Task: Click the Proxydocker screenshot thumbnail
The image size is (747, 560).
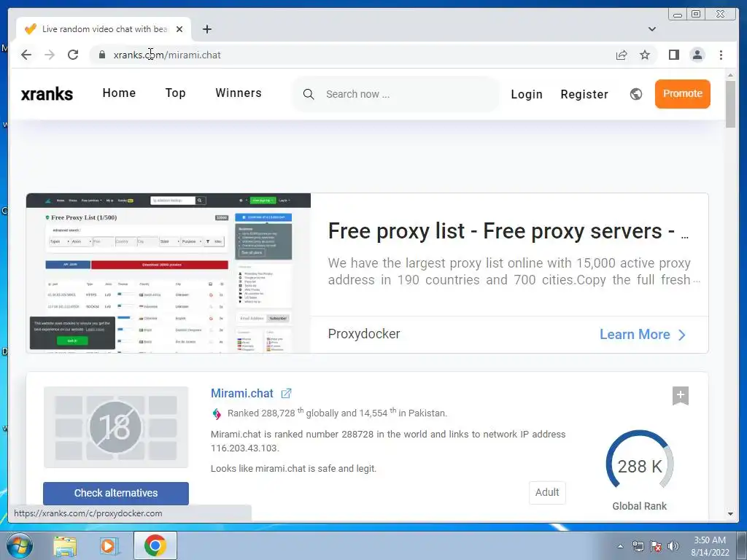Action: pyautogui.click(x=169, y=273)
